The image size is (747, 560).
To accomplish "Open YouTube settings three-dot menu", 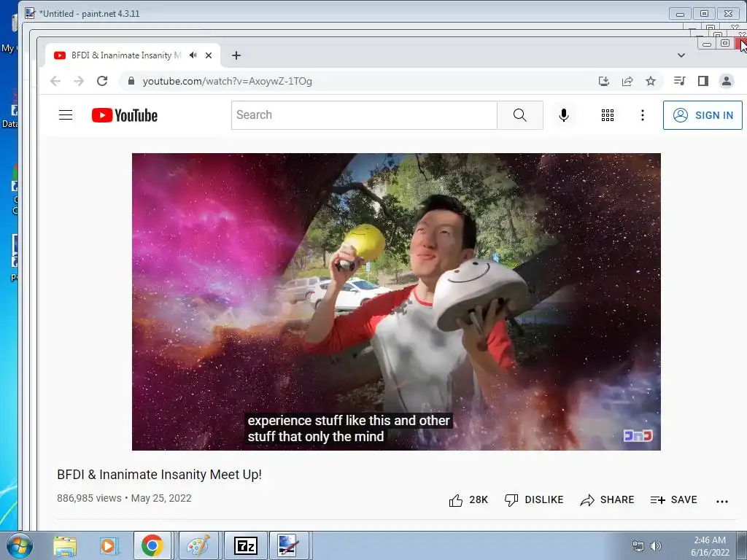I will [x=642, y=115].
